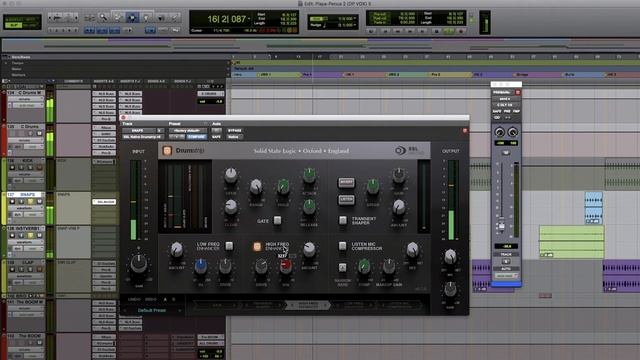Open the plugin selector SSL Native Drumstrip

point(142,137)
